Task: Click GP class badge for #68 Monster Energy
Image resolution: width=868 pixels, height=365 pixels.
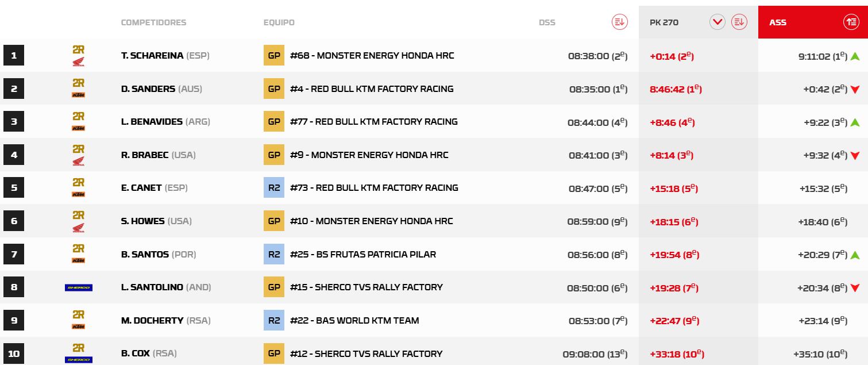Action: click(x=274, y=56)
